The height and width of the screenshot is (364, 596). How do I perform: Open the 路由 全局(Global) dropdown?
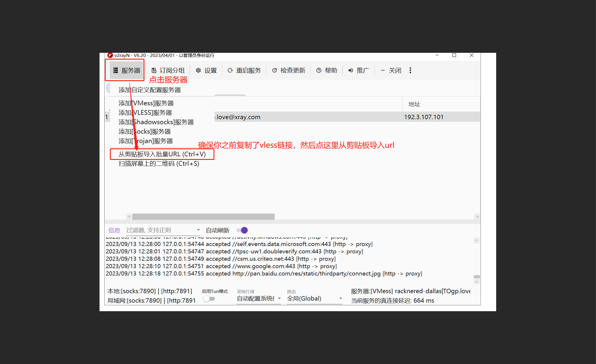coord(315,299)
